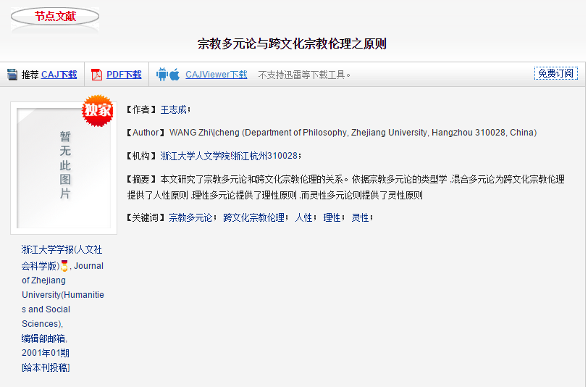Click the CAJ download file icon
This screenshot has width=588, height=387.
[x=12, y=75]
